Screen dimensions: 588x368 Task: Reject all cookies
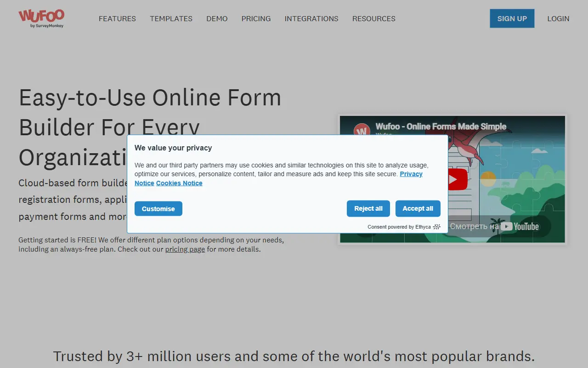pyautogui.click(x=368, y=208)
